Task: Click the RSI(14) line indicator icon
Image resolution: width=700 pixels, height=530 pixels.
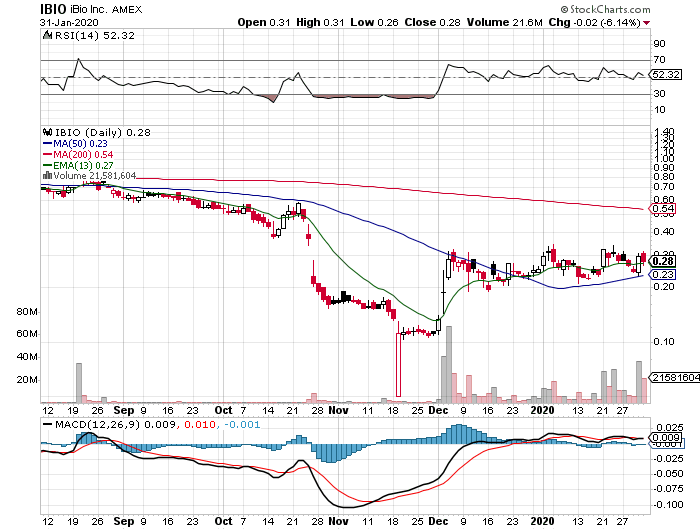Action: click(x=47, y=35)
